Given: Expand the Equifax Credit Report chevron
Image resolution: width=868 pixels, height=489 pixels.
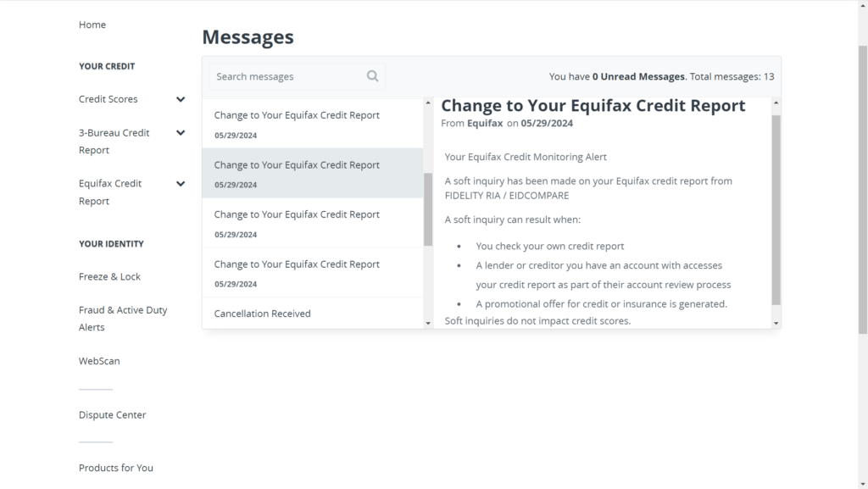Looking at the screenshot, I should click(x=181, y=184).
